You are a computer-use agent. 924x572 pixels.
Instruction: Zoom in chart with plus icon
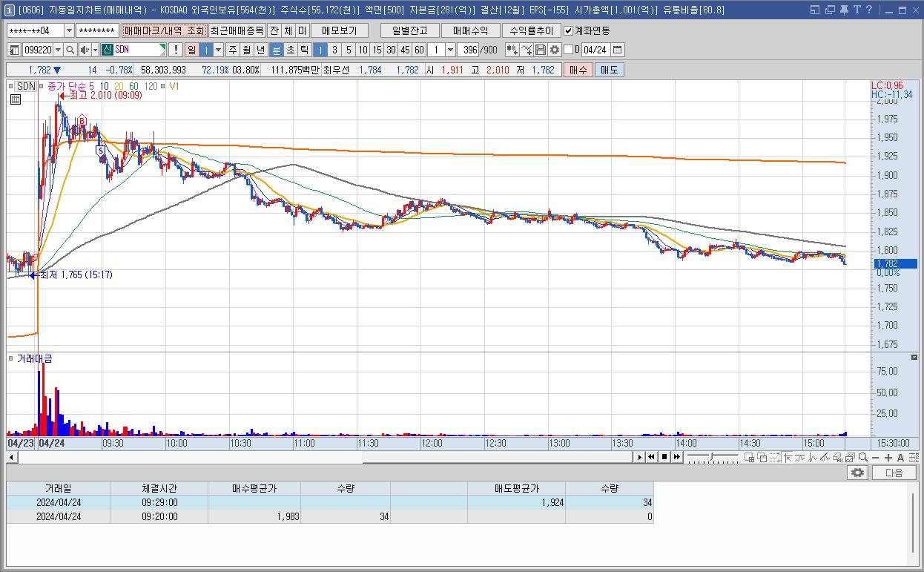point(888,458)
